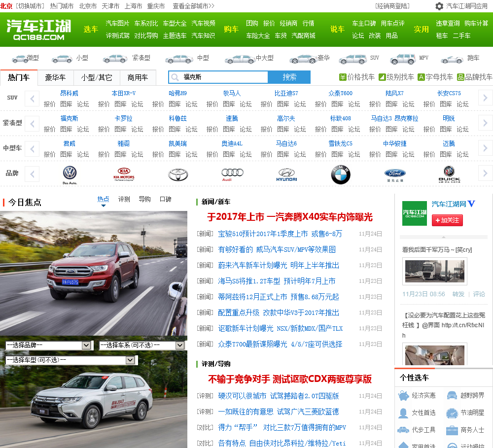Open 昂科威 SUV model link
This screenshot has height=448, width=493.
[69, 93]
